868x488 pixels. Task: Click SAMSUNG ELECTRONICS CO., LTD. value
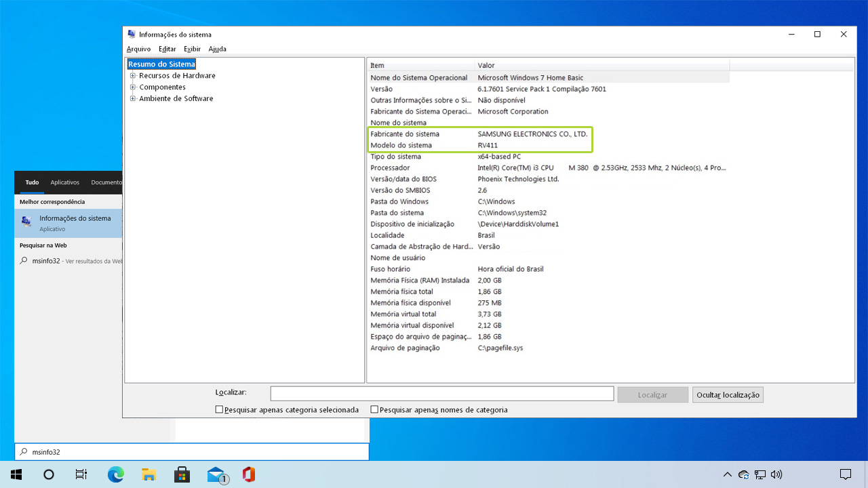(x=532, y=134)
